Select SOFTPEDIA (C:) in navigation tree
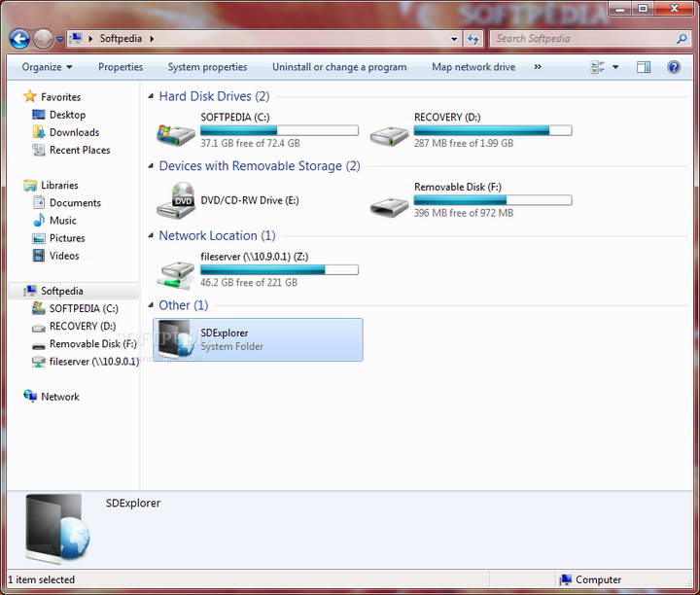Viewport: 700px width, 595px height. tap(84, 308)
